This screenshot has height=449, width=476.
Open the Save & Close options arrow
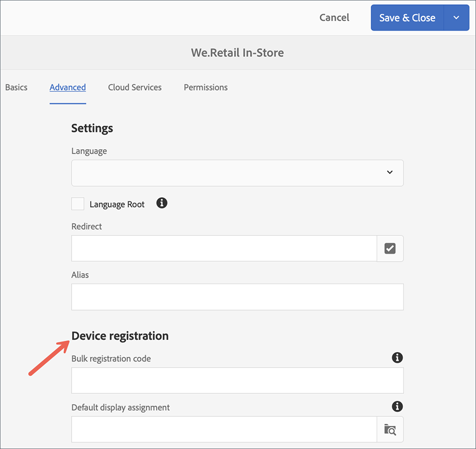(457, 18)
